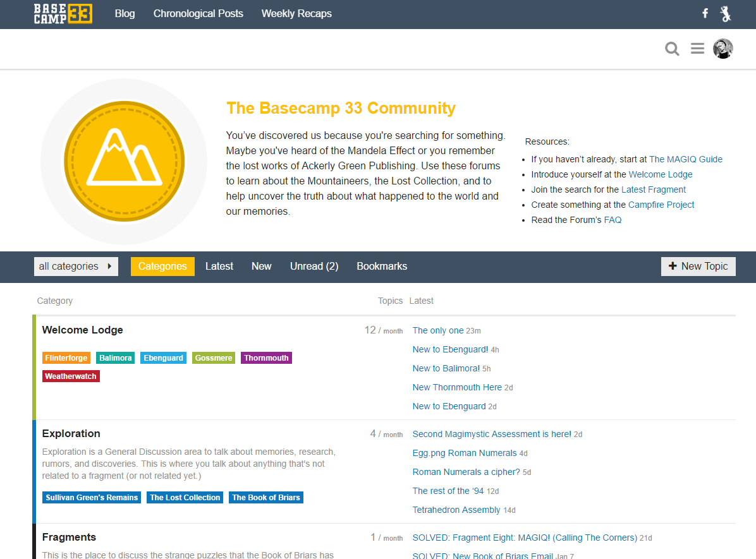Click the '4 / month' topic count
Screen dimensions: 756x559
pos(386,434)
